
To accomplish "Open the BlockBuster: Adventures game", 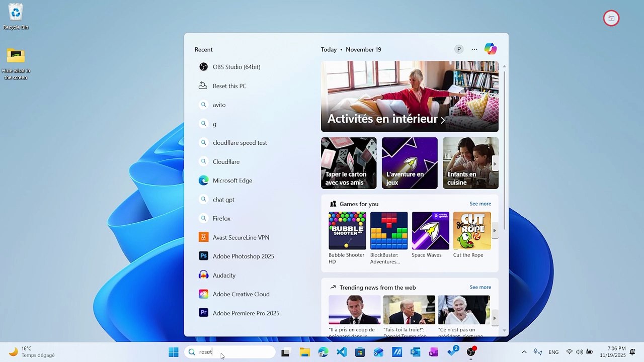I will click(x=389, y=238).
